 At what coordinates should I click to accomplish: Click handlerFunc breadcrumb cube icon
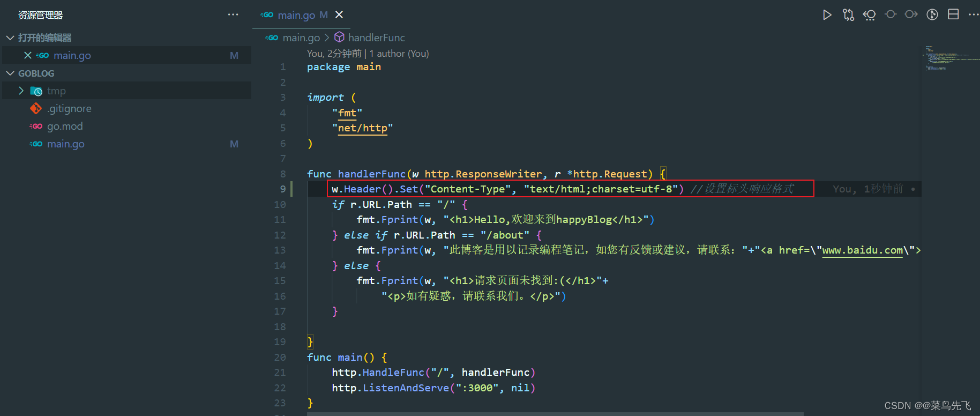click(339, 37)
